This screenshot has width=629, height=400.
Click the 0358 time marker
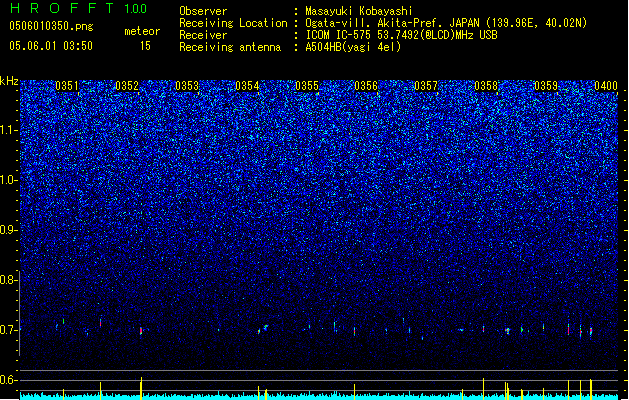click(x=486, y=86)
